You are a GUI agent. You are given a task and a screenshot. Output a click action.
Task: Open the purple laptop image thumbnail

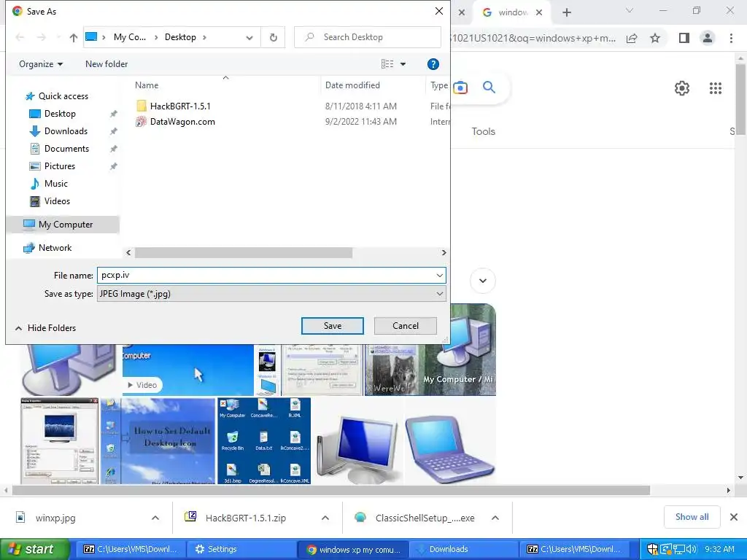click(451, 441)
